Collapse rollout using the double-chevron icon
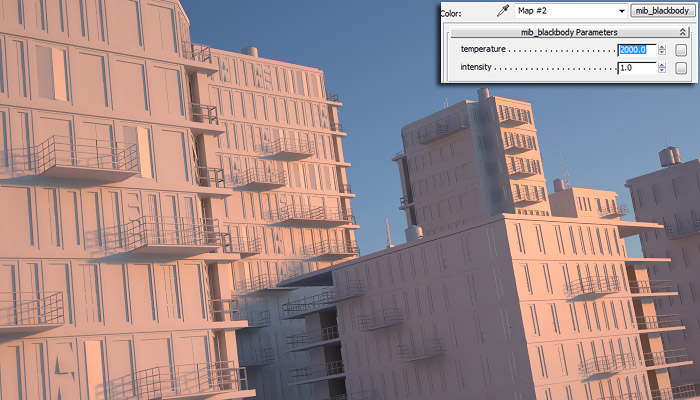Image resolution: width=700 pixels, height=400 pixels. pyautogui.click(x=682, y=33)
